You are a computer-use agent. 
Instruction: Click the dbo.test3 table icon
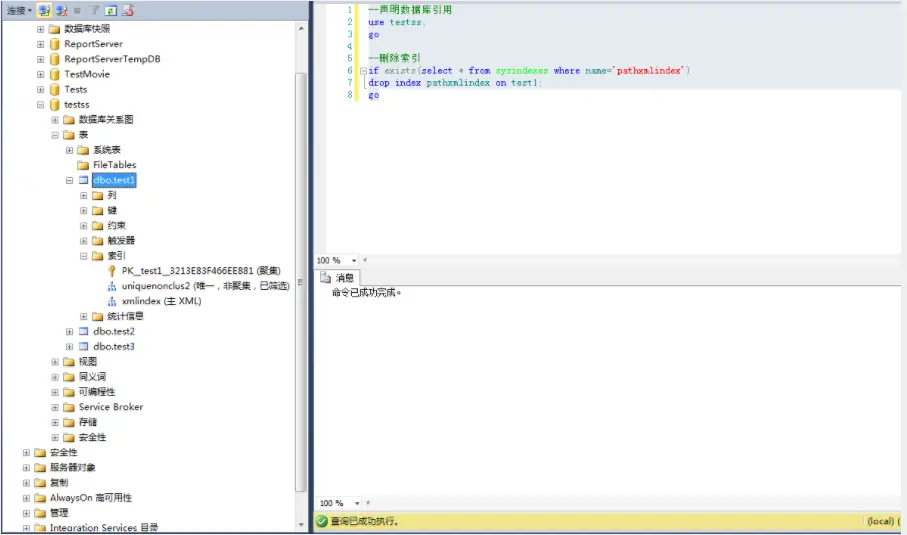[83, 346]
